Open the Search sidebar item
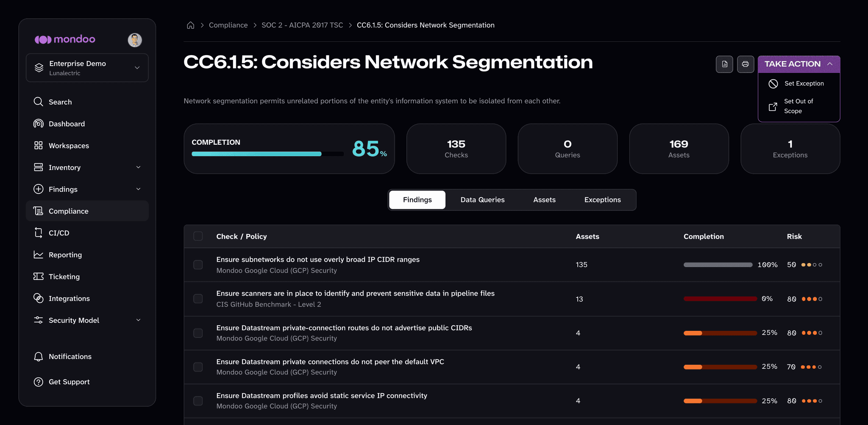Screen dimensions: 868x425 coord(87,102)
